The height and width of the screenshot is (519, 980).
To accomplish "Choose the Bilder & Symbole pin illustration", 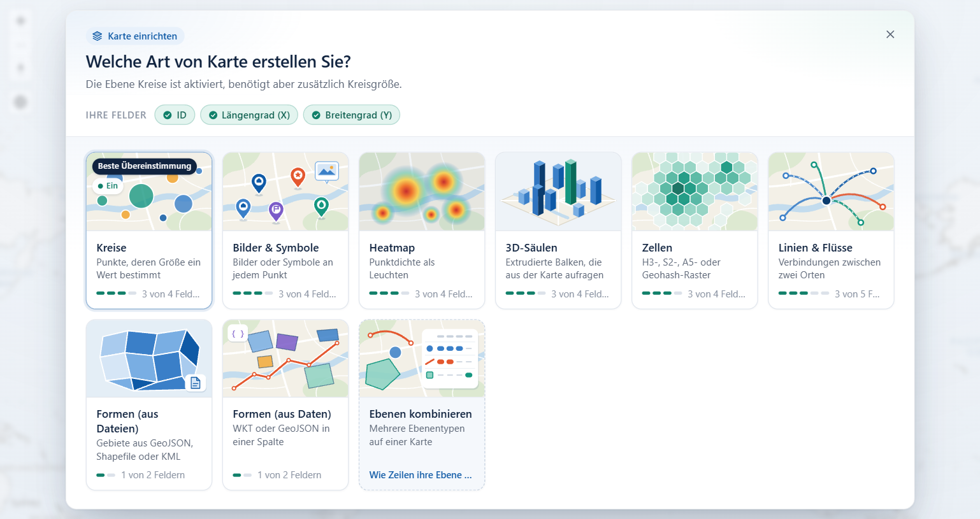I will (x=285, y=192).
